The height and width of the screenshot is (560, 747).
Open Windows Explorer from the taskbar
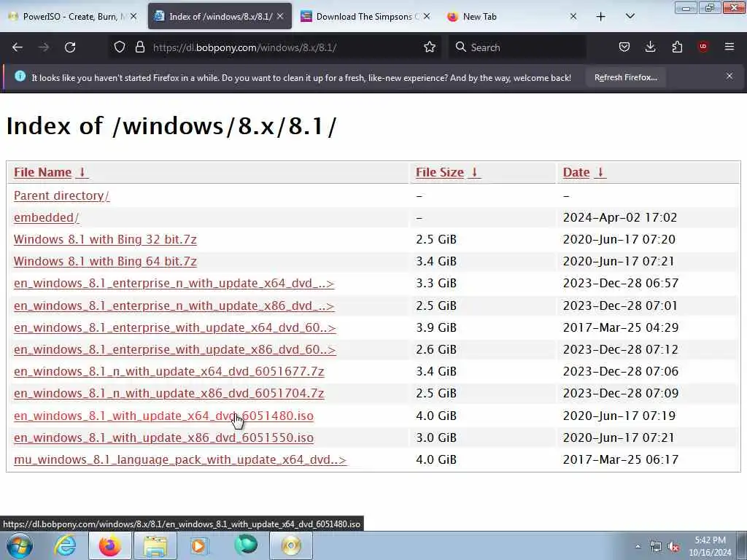coord(155,545)
